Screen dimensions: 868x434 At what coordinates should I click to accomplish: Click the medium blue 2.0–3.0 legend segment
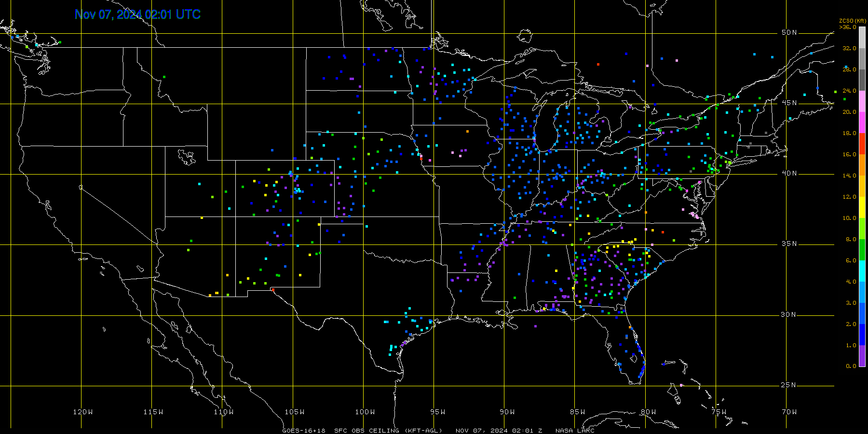pyautogui.click(x=862, y=313)
